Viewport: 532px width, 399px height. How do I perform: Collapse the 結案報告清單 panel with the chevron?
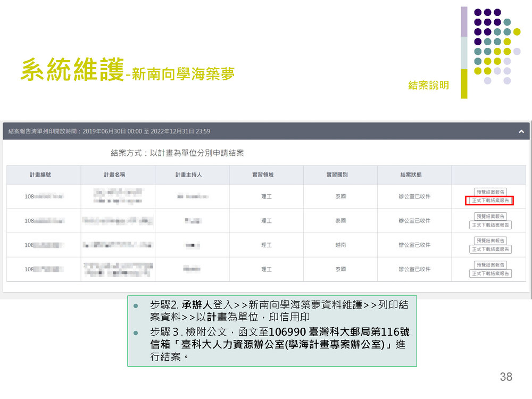(x=521, y=131)
